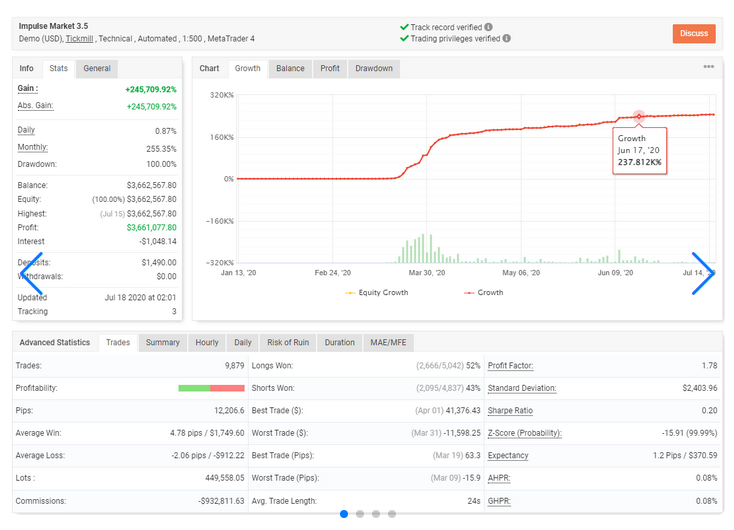Click the Deposits value $1,490.00
This screenshot has width=734, height=530.
[x=159, y=263]
